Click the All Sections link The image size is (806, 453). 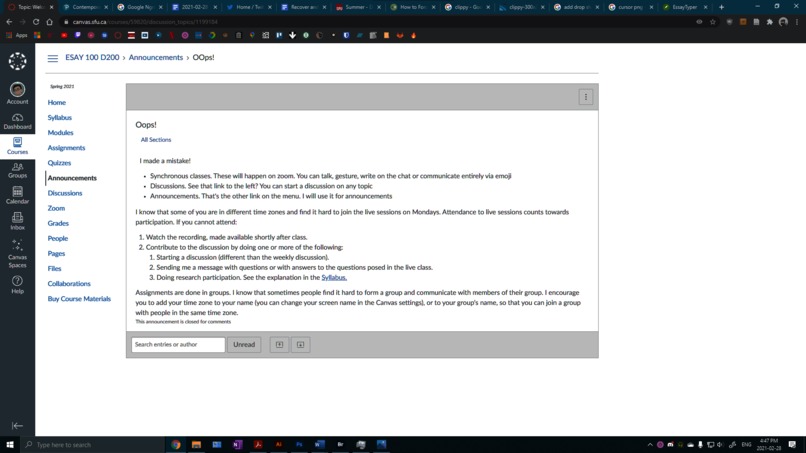pos(156,140)
